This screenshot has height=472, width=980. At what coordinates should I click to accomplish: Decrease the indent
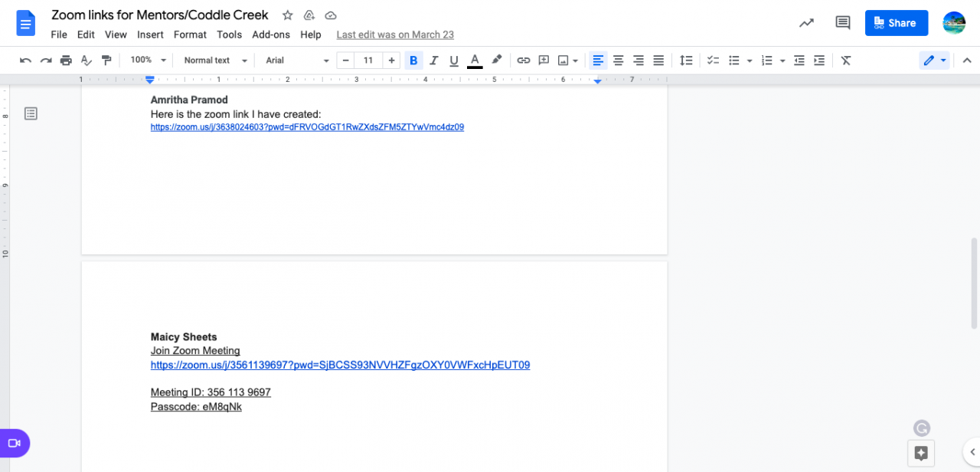point(799,61)
